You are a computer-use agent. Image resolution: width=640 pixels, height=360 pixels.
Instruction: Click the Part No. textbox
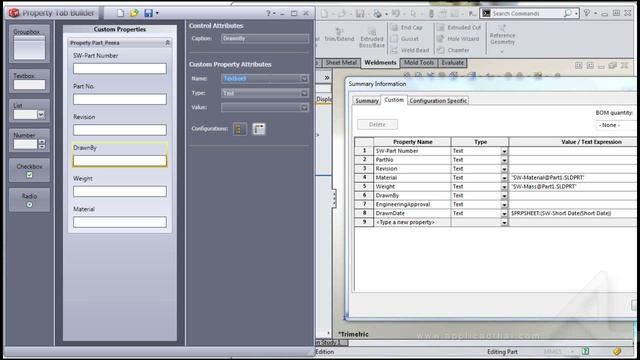120,99
